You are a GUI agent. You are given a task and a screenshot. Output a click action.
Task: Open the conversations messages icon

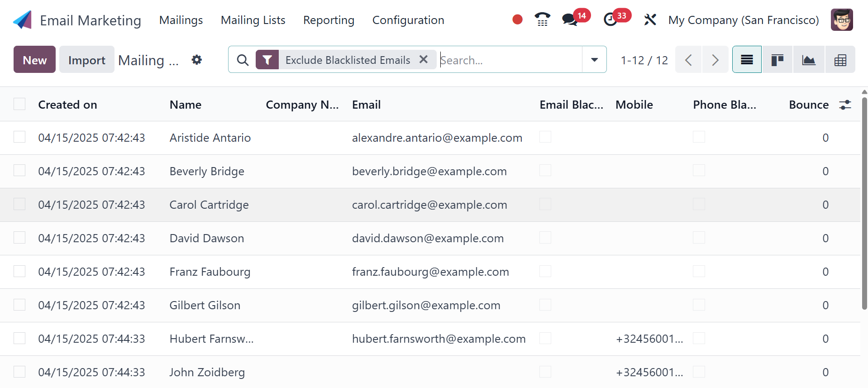coord(569,20)
